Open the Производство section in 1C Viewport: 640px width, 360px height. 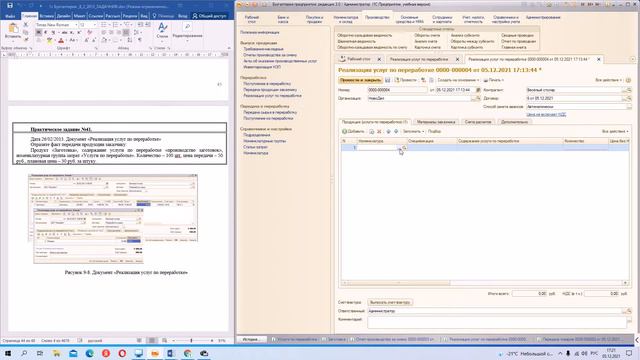point(377,18)
